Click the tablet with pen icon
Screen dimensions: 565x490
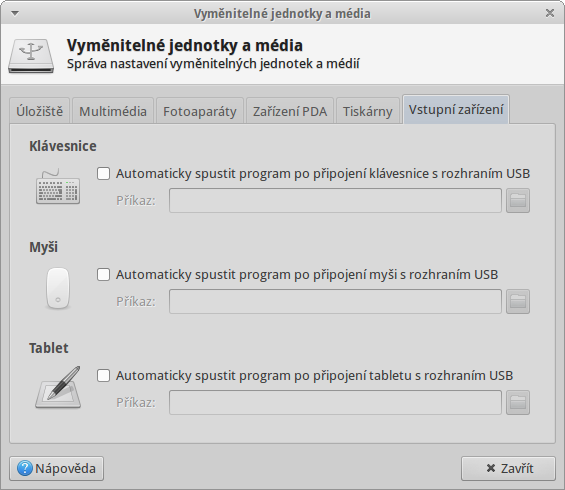click(x=58, y=388)
